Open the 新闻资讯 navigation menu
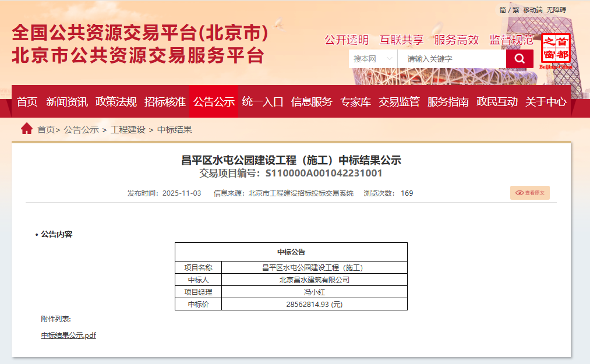Image resolution: width=590 pixels, height=364 pixels. pyautogui.click(x=67, y=102)
